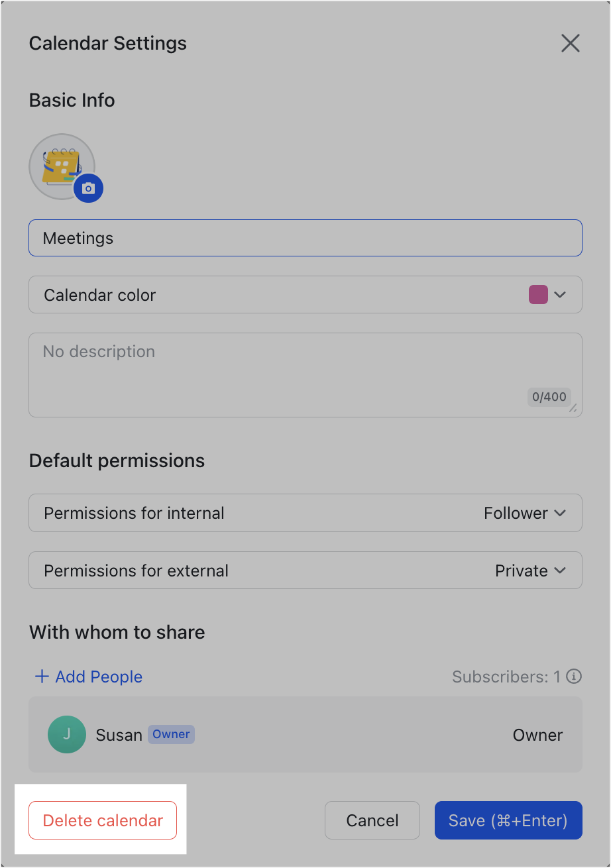This screenshot has width=611, height=868.
Task: Select Susan's row in the subscriber list
Action: pos(305,734)
